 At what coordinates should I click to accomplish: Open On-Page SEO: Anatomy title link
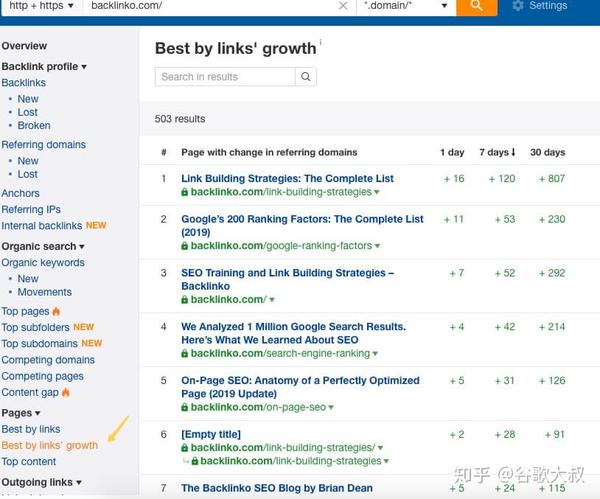pos(300,387)
